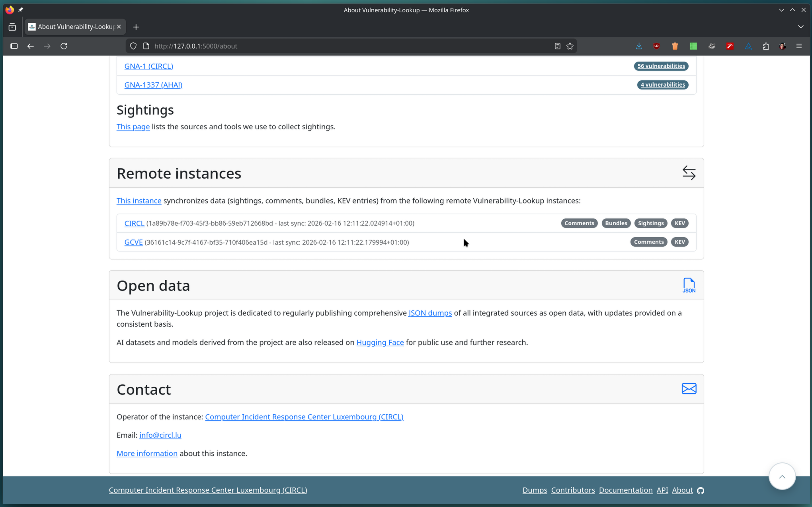Expand the list all tabs chevron
Image resolution: width=812 pixels, height=507 pixels.
(x=800, y=27)
